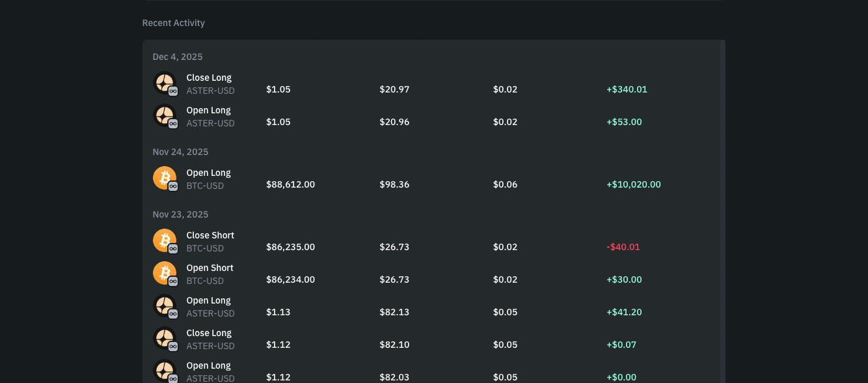Screen dimensions: 868x383
Task: Click the $1.05 price in the +$340.01 row
Action: [278, 89]
